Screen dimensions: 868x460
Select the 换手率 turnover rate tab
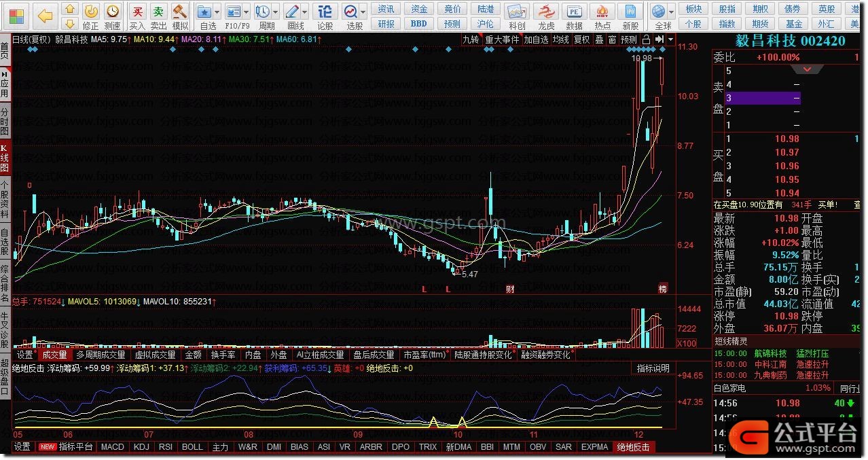(x=223, y=355)
